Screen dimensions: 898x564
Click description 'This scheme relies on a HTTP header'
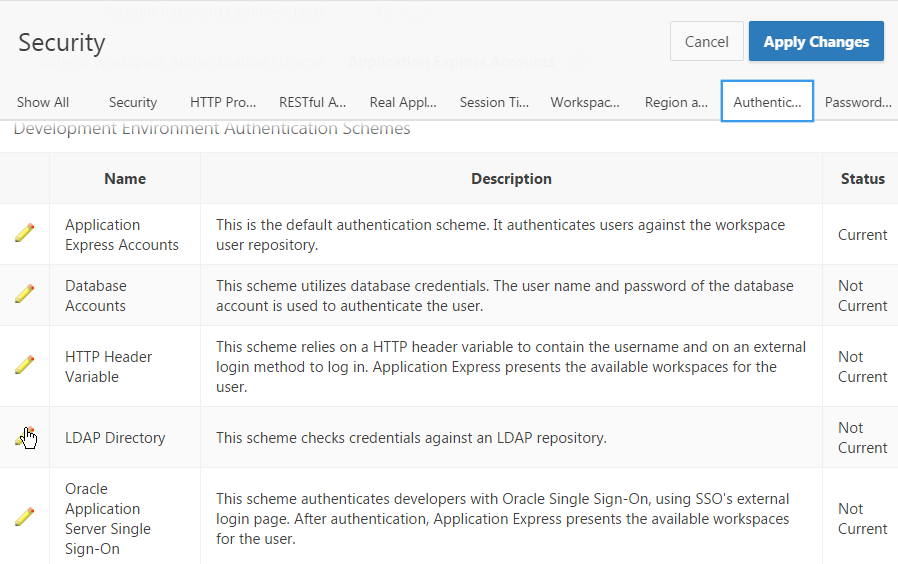pyautogui.click(x=511, y=366)
